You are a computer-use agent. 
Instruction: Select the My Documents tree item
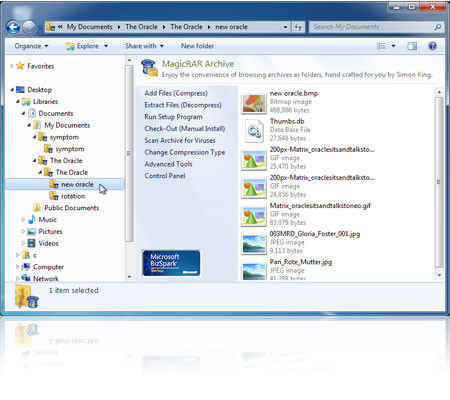click(x=67, y=125)
